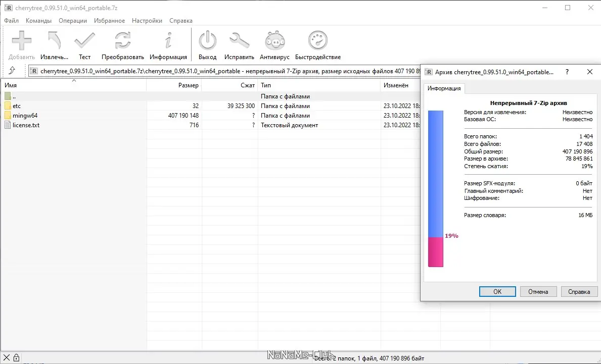Open the Операции menu
Screen dimensions: 601x364
(72, 21)
